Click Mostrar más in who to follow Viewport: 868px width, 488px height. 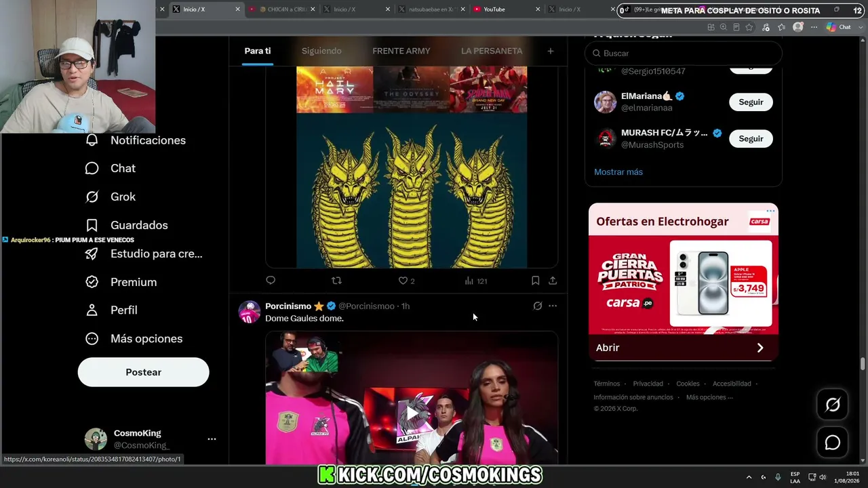click(618, 172)
